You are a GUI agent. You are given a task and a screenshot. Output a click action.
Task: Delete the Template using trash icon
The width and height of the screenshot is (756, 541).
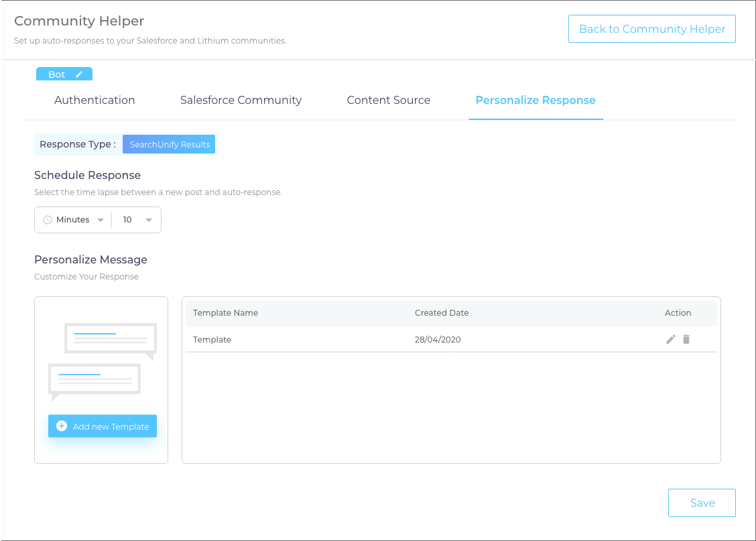[686, 339]
